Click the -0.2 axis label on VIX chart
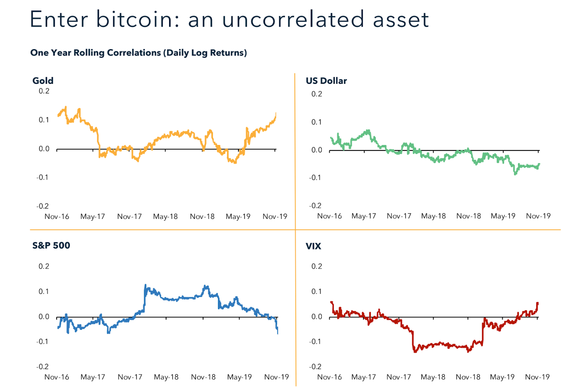This screenshot has height=387, width=588. tap(315, 366)
